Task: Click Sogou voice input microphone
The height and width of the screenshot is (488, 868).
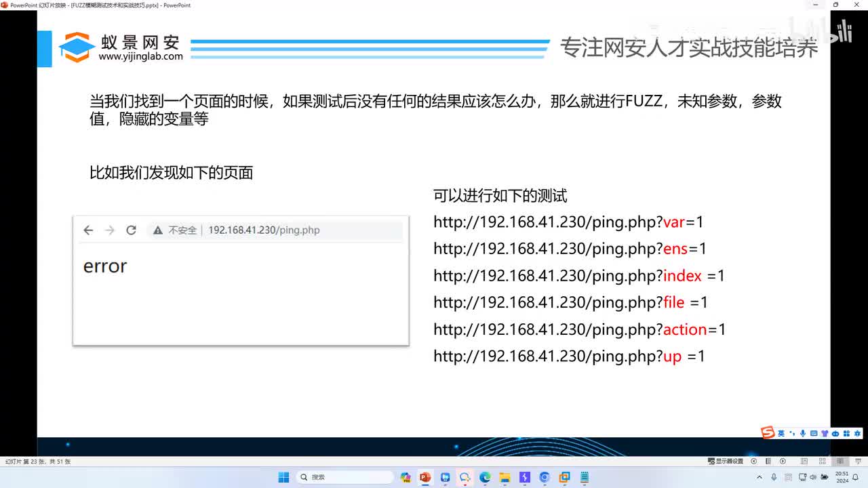Action: click(x=803, y=433)
